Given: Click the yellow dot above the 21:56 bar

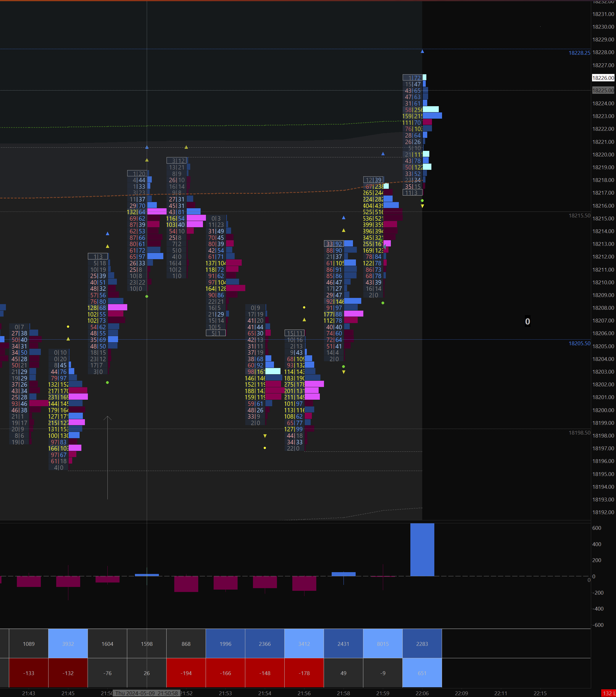Looking at the screenshot, I should click(304, 308).
